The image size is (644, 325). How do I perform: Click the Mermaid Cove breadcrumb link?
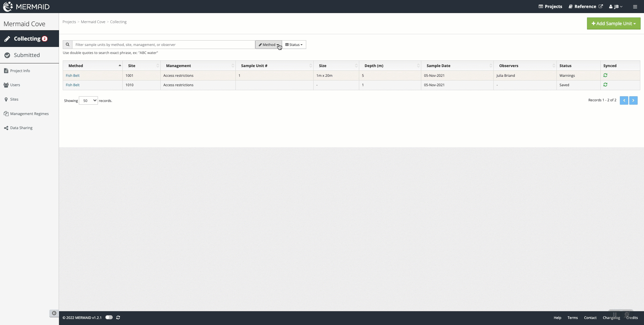pos(93,22)
